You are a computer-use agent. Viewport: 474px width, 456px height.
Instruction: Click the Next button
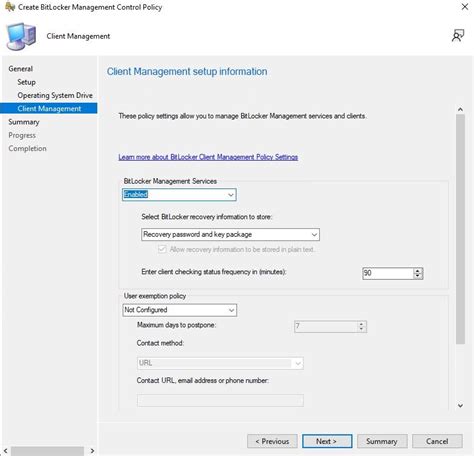[327, 441]
